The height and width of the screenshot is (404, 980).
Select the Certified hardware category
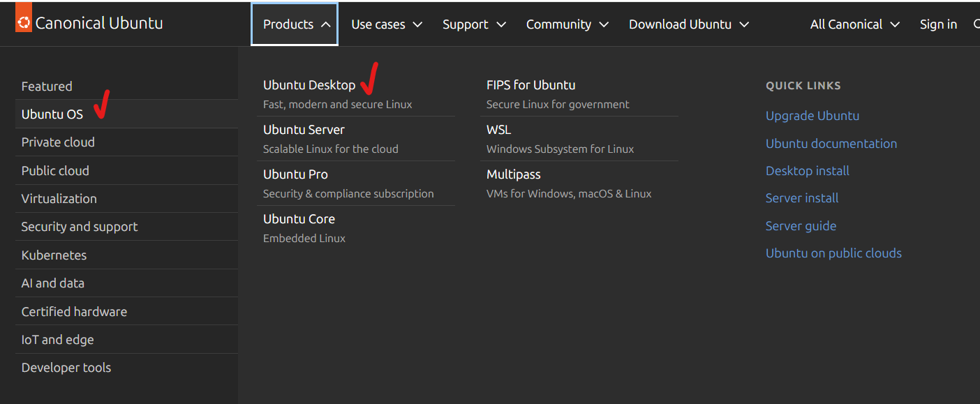(126, 312)
